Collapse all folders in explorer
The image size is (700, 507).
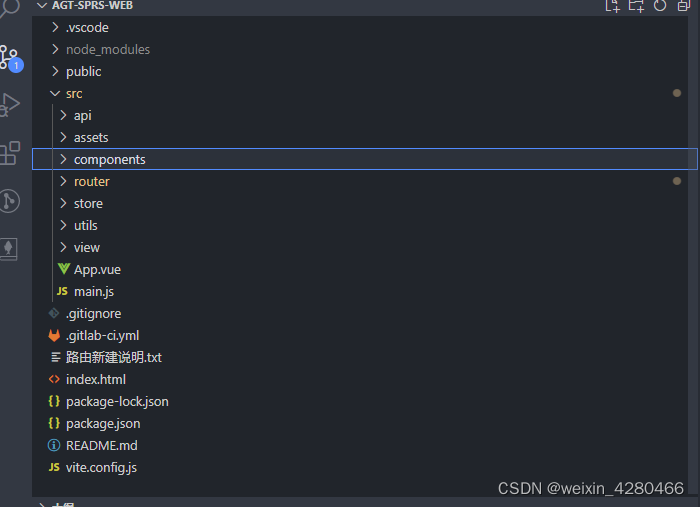coord(683,6)
